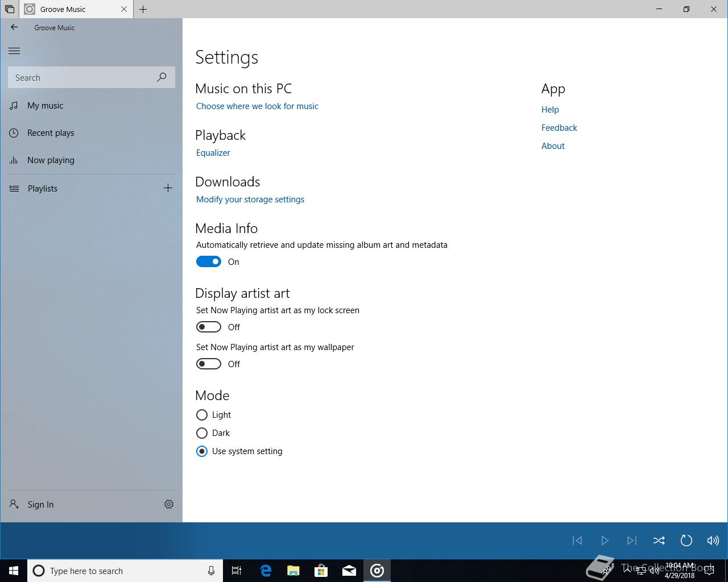Enable artist art as lock screen
The image size is (728, 582).
(209, 327)
